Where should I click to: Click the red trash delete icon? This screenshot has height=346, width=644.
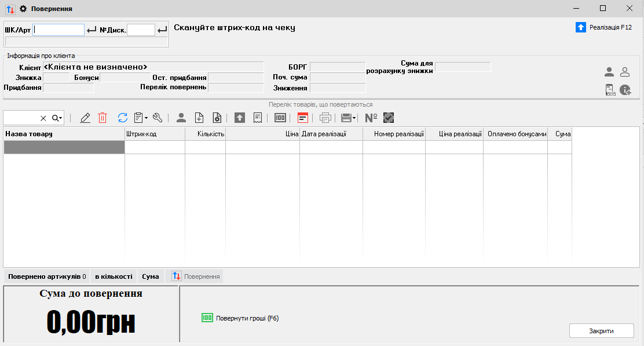pyautogui.click(x=103, y=118)
